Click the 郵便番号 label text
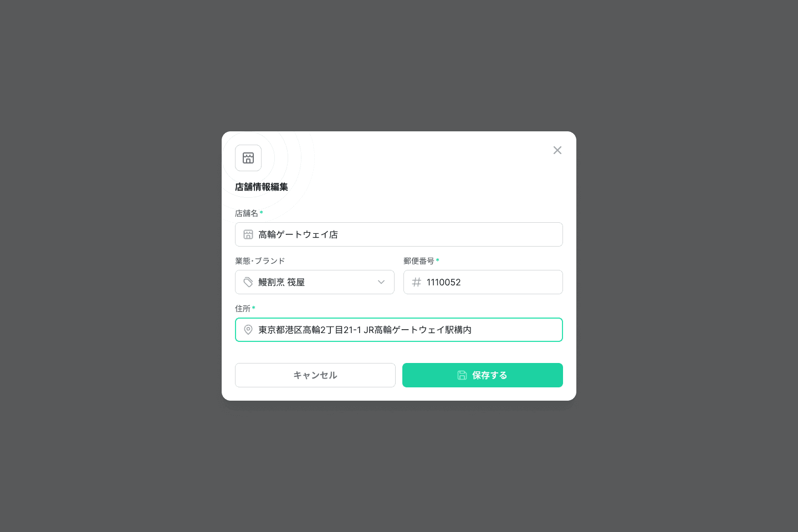This screenshot has height=532, width=798. pyautogui.click(x=419, y=261)
